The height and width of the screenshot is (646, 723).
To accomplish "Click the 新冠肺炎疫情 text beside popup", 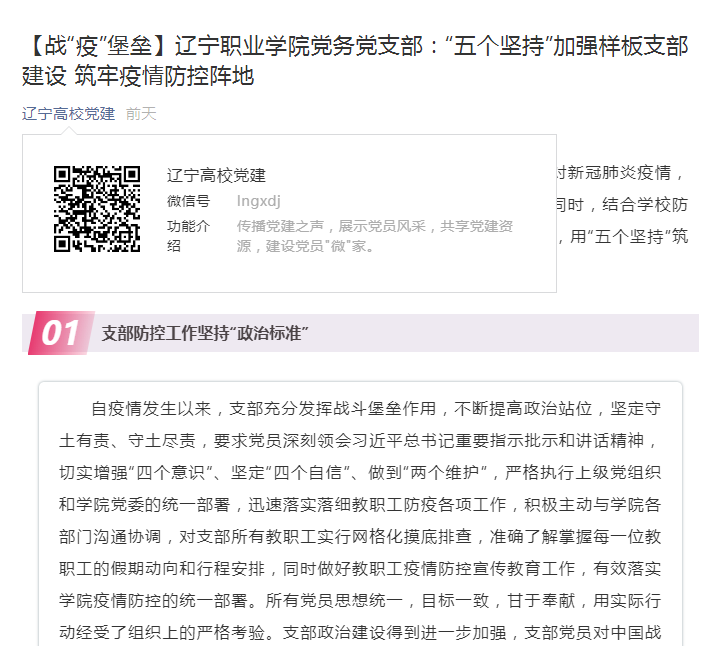I will click(619, 172).
